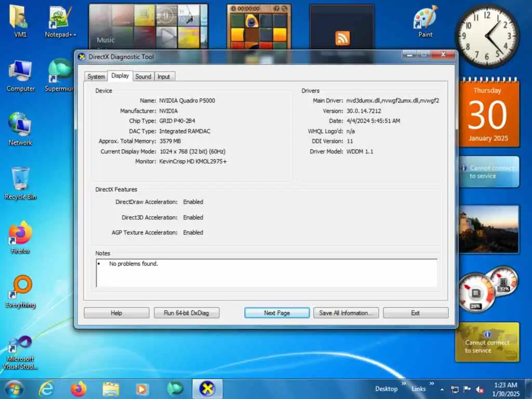Open the Action Center flag icon
This screenshot has width=532, height=399.
click(467, 389)
